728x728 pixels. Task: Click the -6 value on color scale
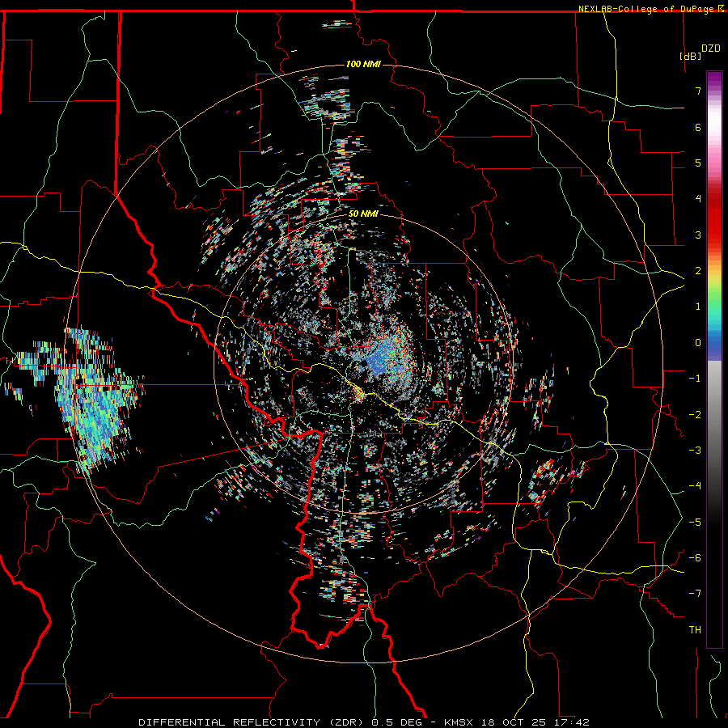tap(695, 558)
